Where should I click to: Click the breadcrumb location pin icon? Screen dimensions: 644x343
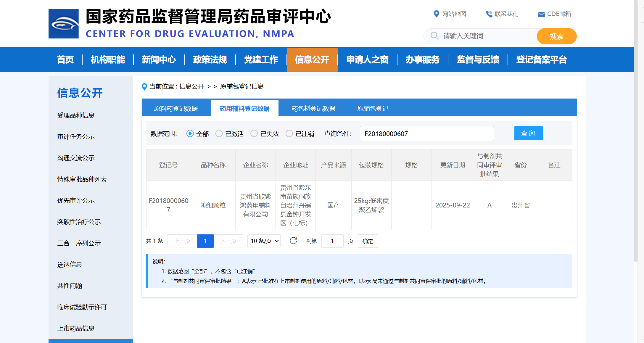144,86
